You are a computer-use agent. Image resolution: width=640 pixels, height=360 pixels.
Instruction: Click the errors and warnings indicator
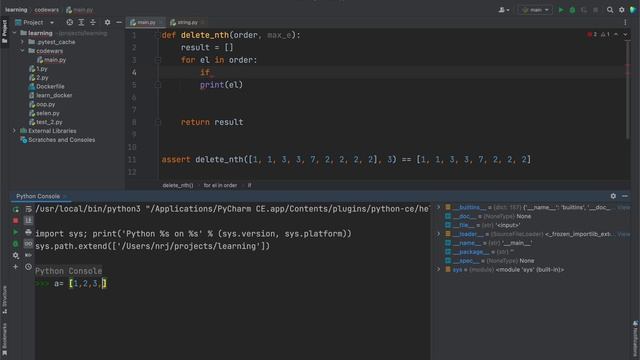click(599, 35)
